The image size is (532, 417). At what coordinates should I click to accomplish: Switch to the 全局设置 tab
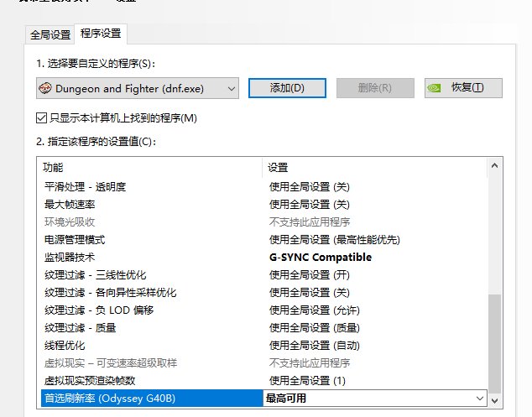click(50, 34)
